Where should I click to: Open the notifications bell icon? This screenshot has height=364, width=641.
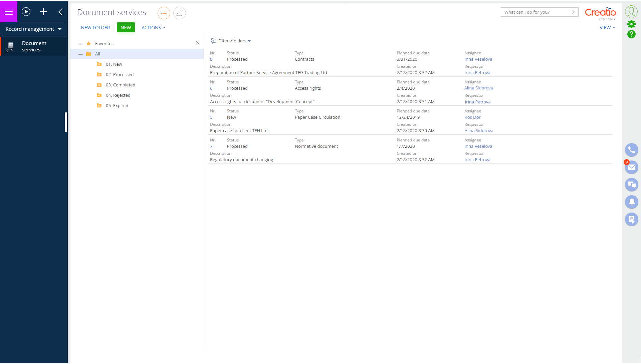[631, 202]
